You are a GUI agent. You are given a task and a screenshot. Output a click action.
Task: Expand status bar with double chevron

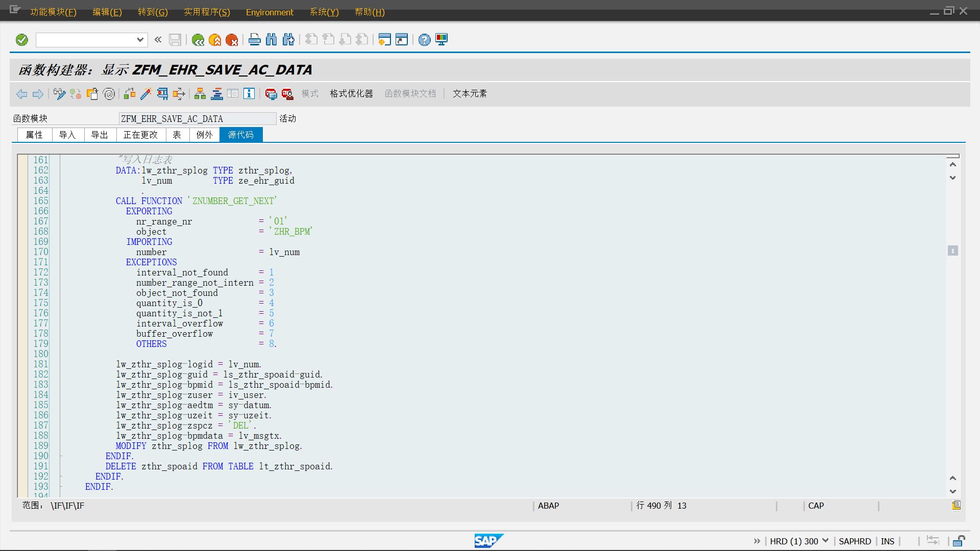[x=757, y=541]
